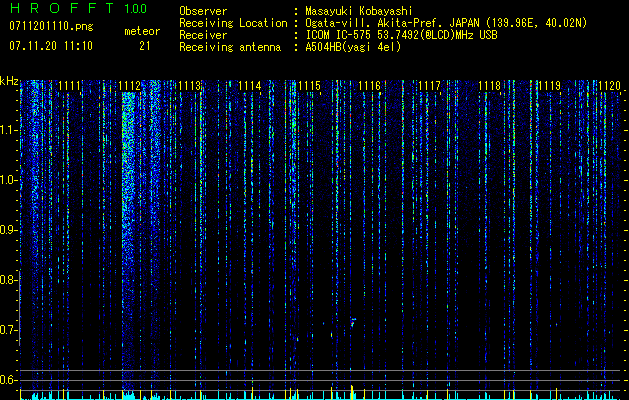The width and height of the screenshot is (629, 400).
Task: Click the 1114 time marker
Action: [x=250, y=86]
